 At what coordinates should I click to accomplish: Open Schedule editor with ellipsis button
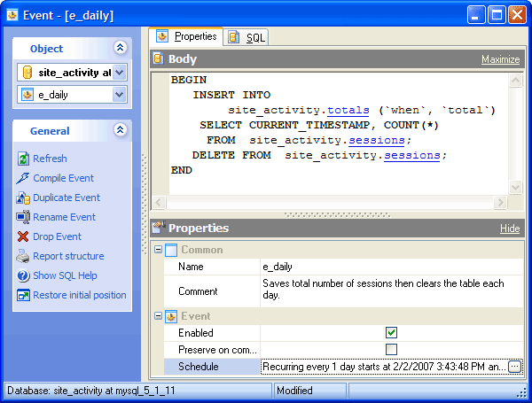click(x=514, y=366)
